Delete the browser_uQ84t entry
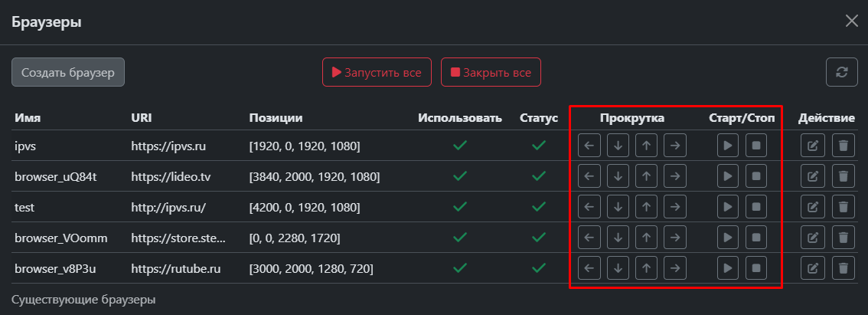Screen dimensions: 868x315 843,176
